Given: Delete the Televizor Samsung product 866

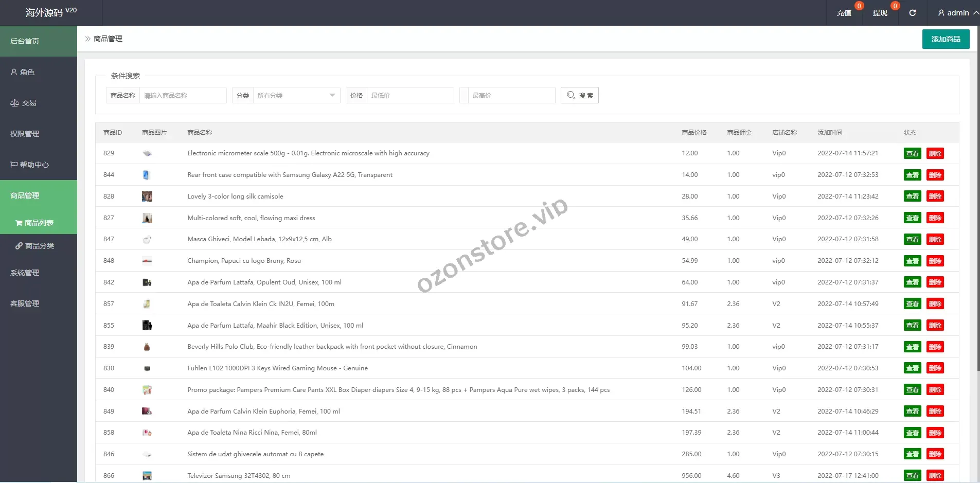Looking at the screenshot, I should (x=935, y=475).
